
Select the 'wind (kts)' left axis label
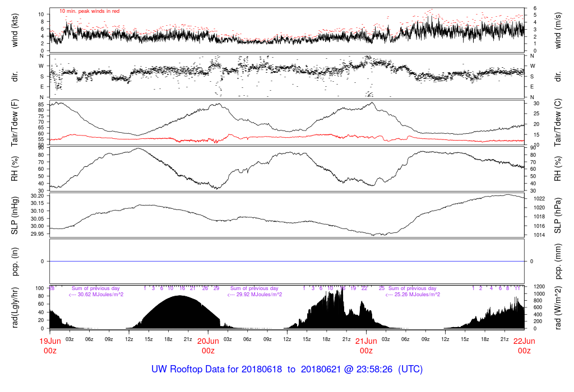coord(15,30)
